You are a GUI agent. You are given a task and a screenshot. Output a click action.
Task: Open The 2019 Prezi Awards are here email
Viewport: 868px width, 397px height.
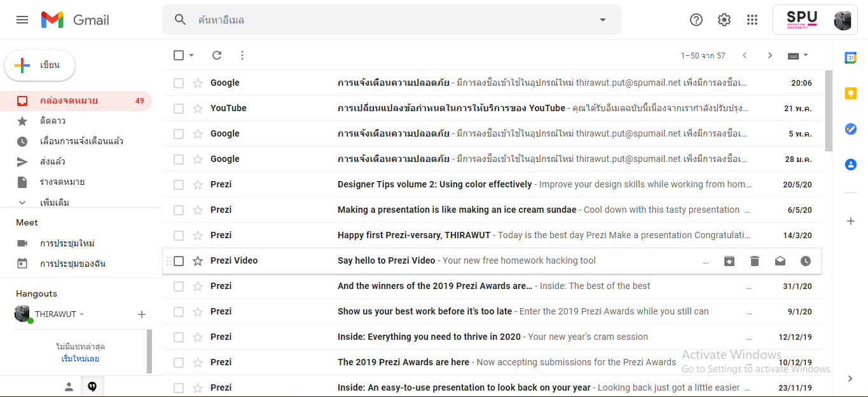click(492, 363)
